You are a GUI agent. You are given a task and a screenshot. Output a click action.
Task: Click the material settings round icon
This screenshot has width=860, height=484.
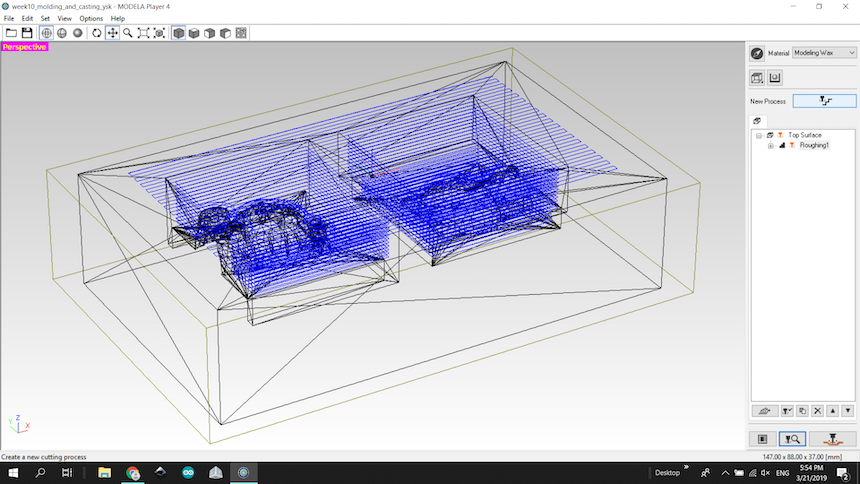tap(757, 53)
